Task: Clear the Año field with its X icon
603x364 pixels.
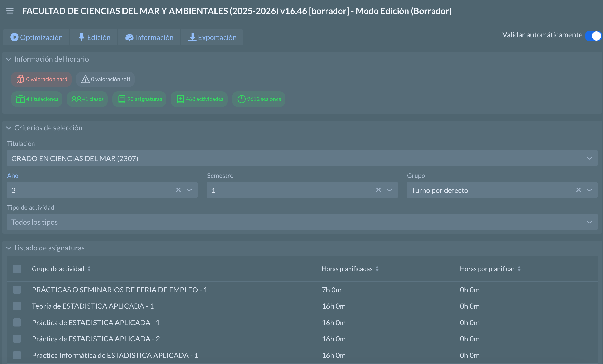Action: (179, 190)
